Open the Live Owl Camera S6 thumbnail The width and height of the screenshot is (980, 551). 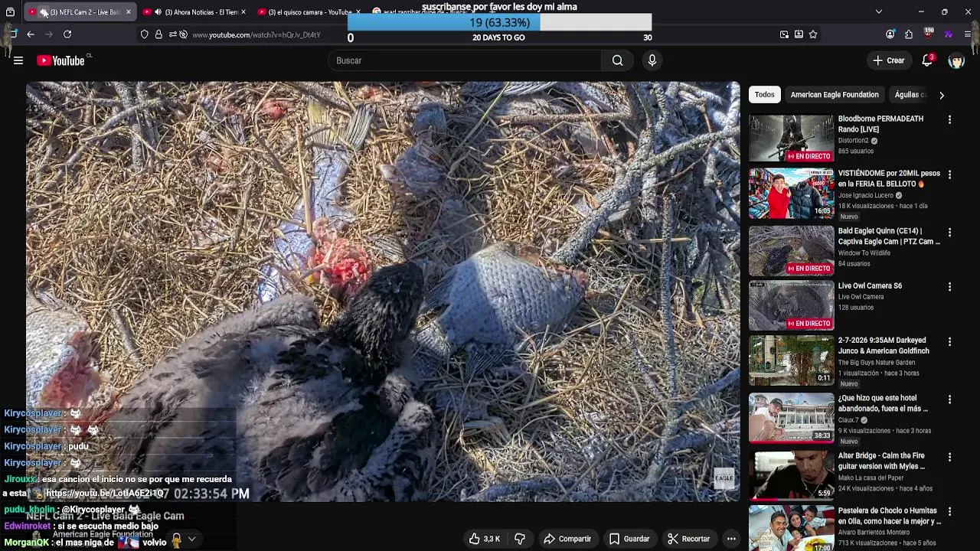click(x=791, y=305)
